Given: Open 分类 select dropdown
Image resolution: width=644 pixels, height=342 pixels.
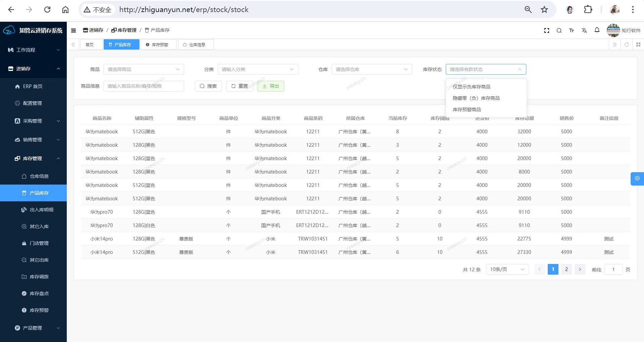Looking at the screenshot, I should click(x=258, y=69).
